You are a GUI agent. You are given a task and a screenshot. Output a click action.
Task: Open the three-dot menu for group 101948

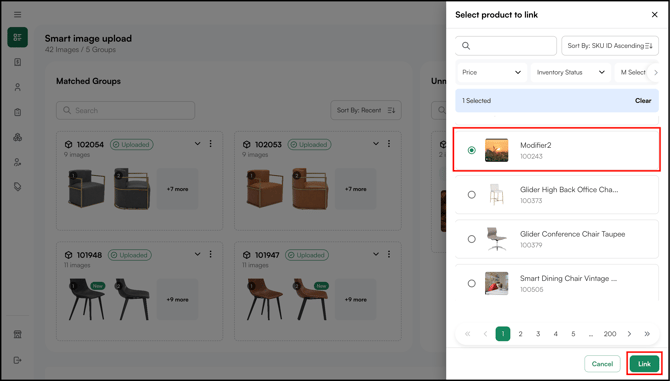pyautogui.click(x=211, y=254)
